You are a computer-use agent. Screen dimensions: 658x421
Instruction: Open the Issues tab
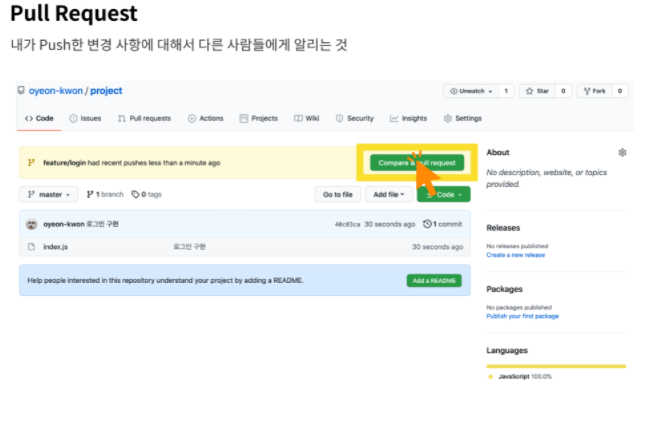point(85,118)
